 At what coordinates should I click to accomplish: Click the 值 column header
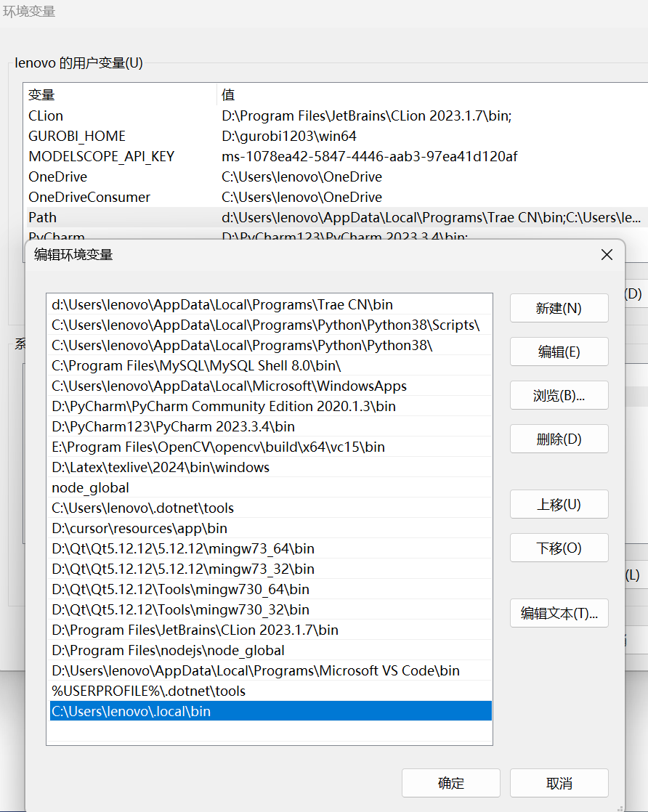(432, 94)
